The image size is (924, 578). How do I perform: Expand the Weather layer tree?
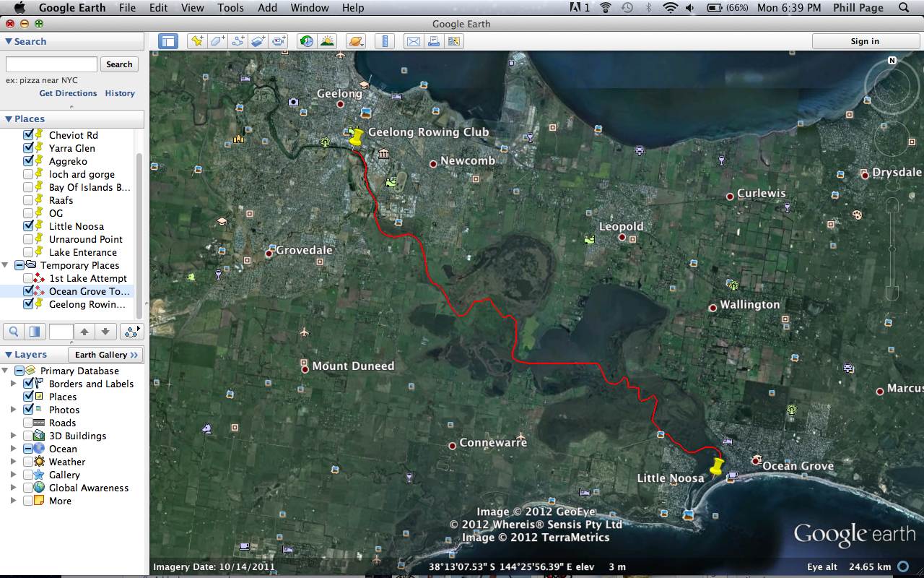coord(13,462)
